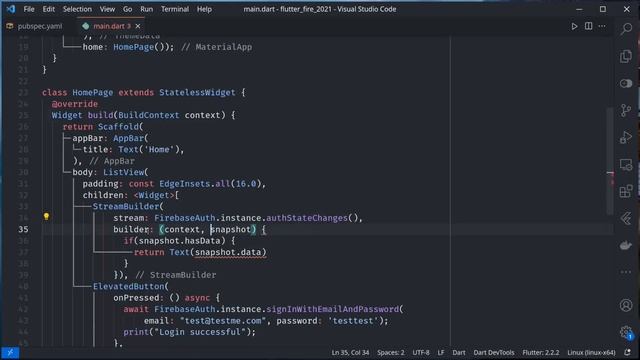Click the if(snapshot.hasData) line
Image resolution: width=640 pixels, height=360 pixels.
click(180, 241)
